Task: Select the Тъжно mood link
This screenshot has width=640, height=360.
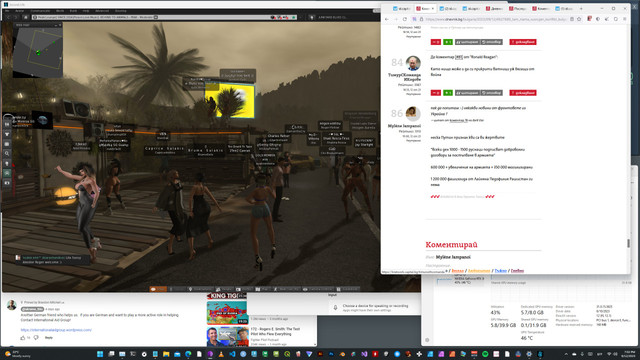Action: [x=500, y=271]
